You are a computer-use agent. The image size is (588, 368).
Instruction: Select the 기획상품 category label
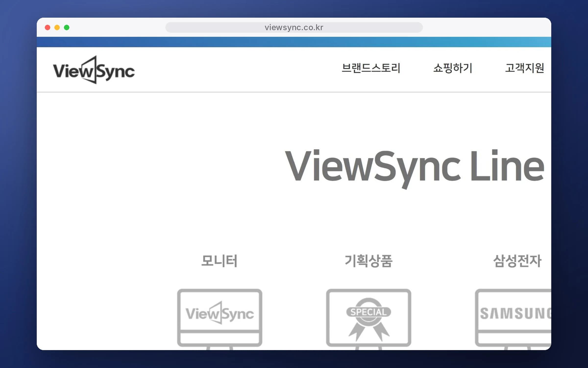pos(368,261)
